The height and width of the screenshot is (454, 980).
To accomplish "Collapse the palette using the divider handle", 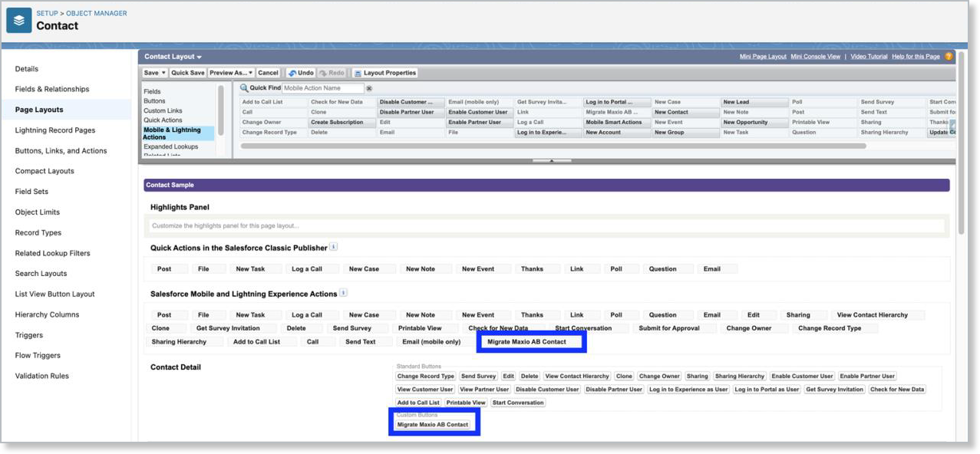I will click(x=552, y=161).
